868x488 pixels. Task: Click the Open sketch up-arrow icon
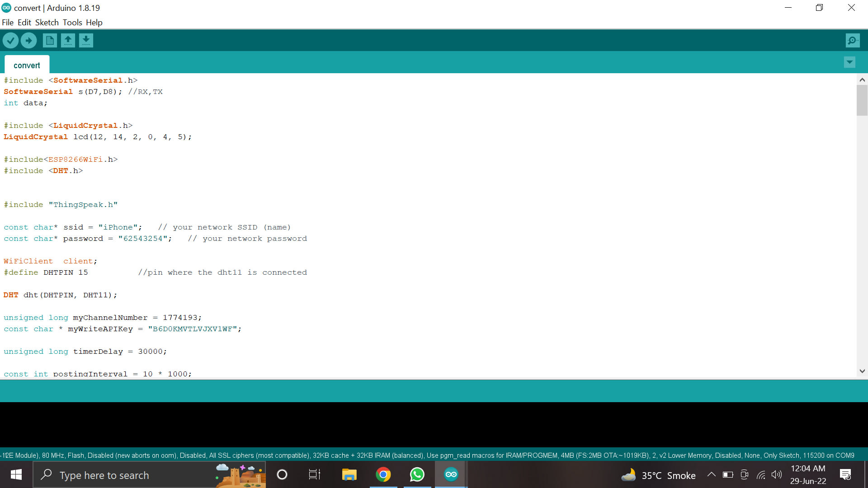[68, 41]
